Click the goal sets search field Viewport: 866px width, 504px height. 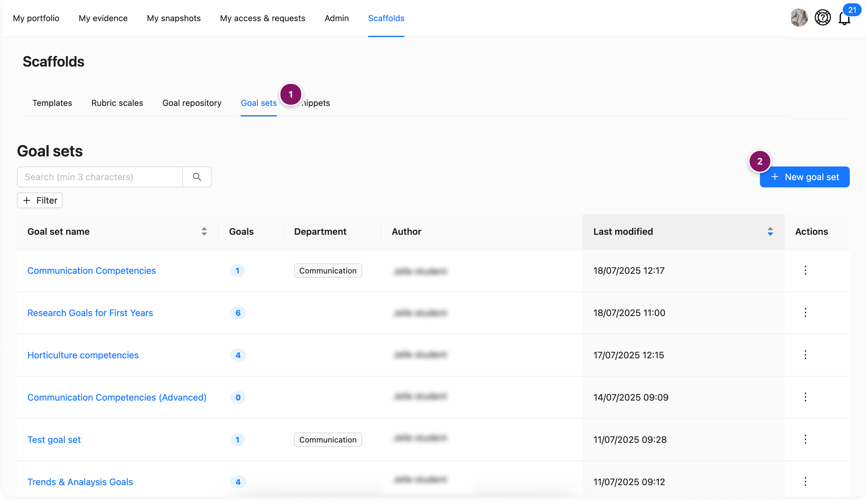point(100,177)
